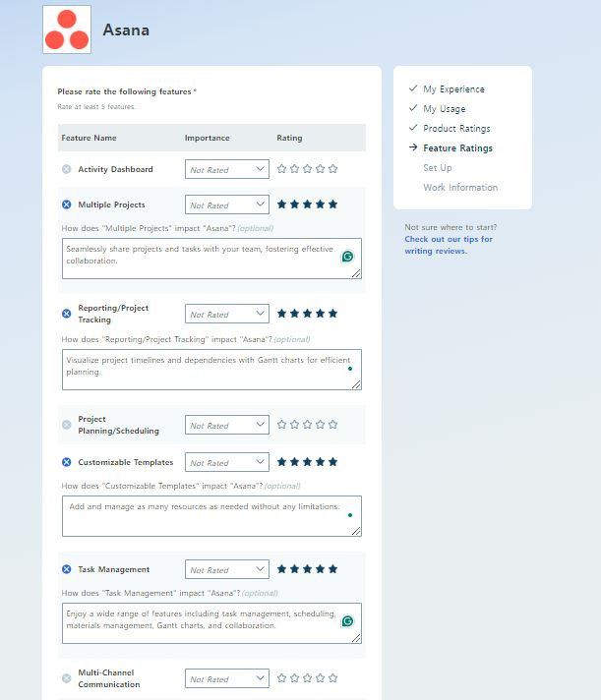Image resolution: width=601 pixels, height=700 pixels.
Task: Clear Customizable Templates rating with its X icon
Action: pyautogui.click(x=67, y=462)
